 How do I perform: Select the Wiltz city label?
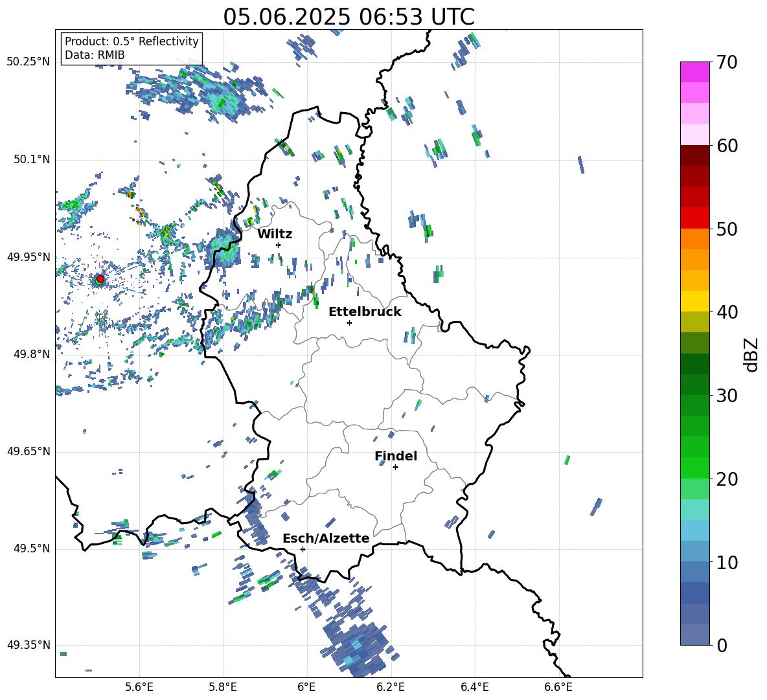coord(275,234)
